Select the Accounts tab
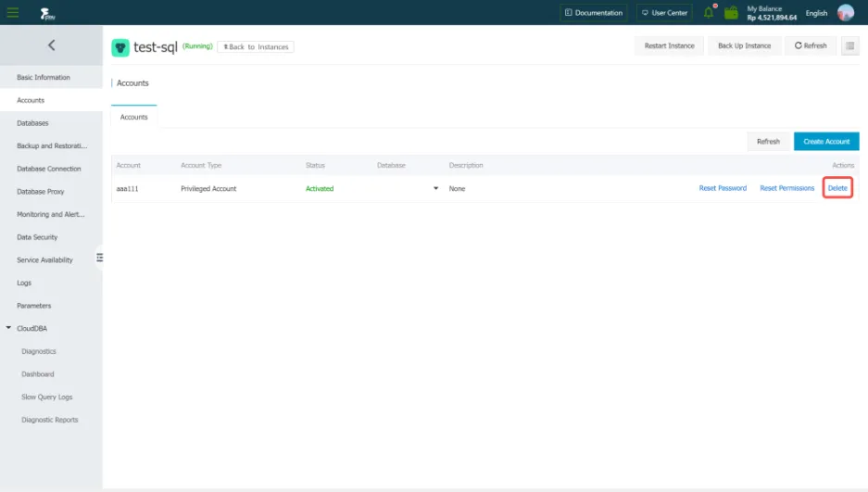The width and height of the screenshot is (868, 492). tap(134, 117)
